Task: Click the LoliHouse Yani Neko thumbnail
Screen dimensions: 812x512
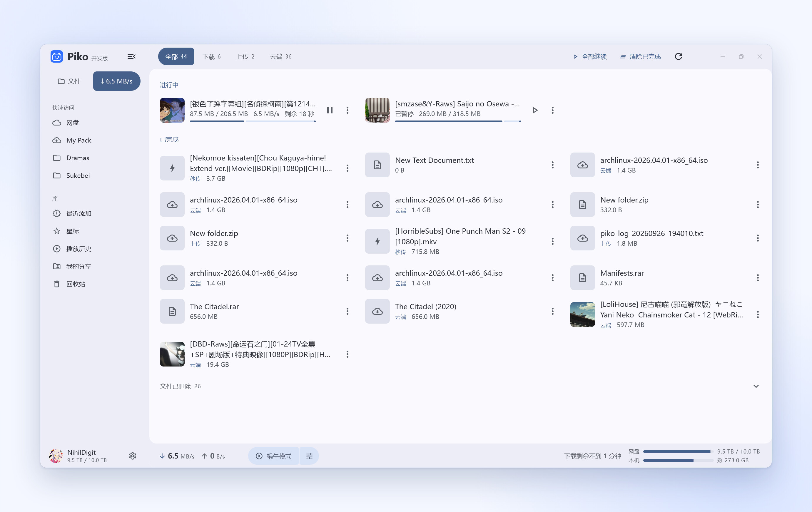Action: (x=582, y=314)
